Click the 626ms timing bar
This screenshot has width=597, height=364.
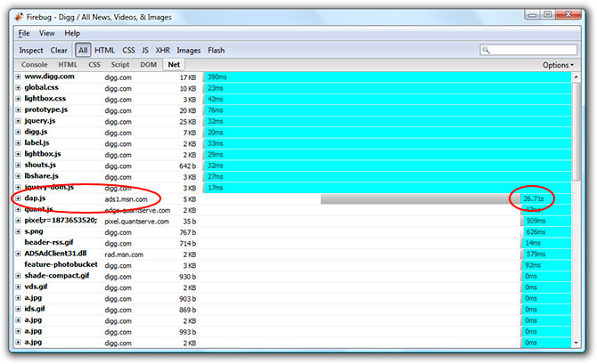point(546,231)
